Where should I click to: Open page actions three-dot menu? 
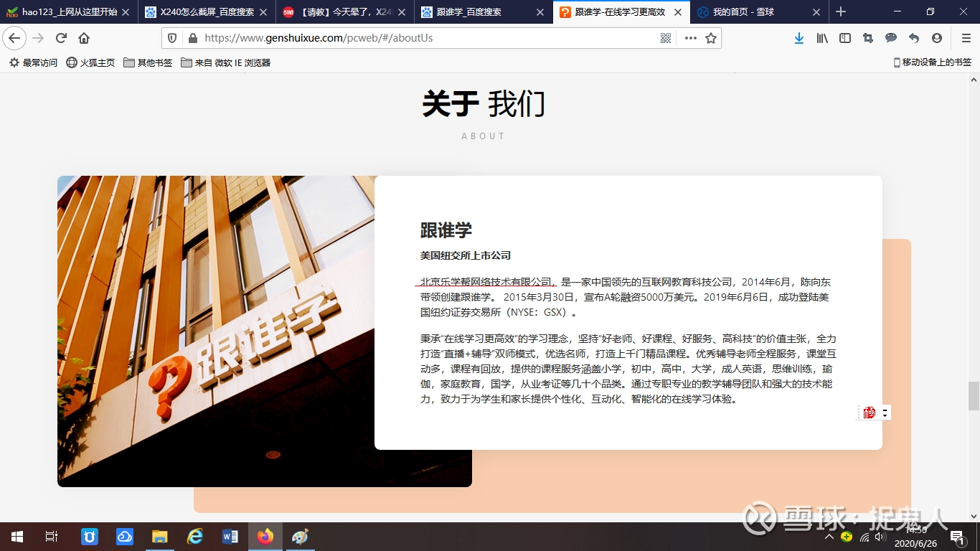[x=690, y=38]
